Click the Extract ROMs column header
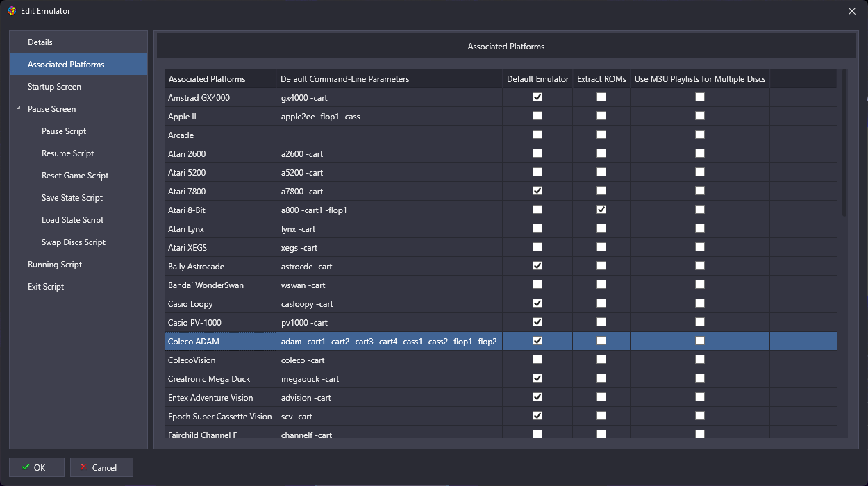868x486 pixels. click(601, 78)
